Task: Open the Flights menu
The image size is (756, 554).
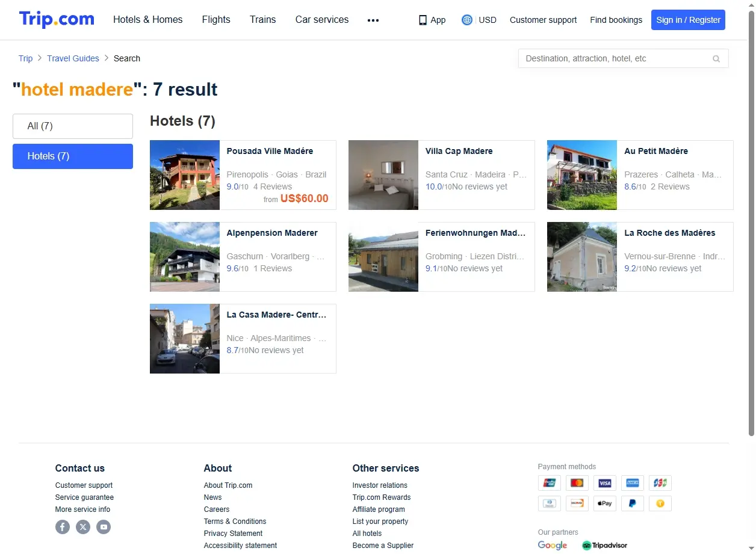Action: click(216, 20)
